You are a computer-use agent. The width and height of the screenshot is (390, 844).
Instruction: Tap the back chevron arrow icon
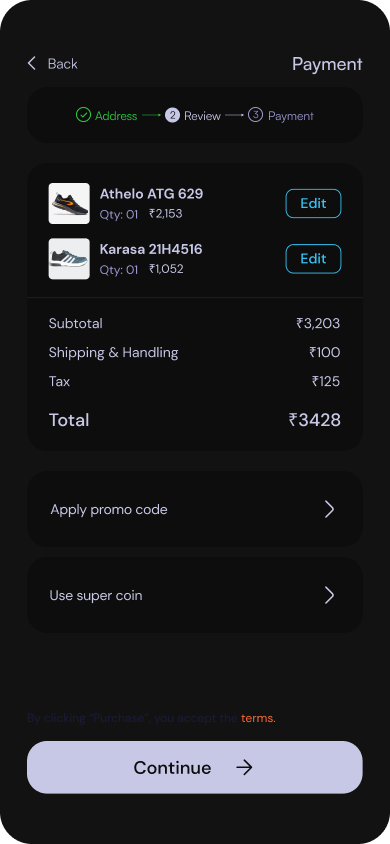click(x=32, y=64)
